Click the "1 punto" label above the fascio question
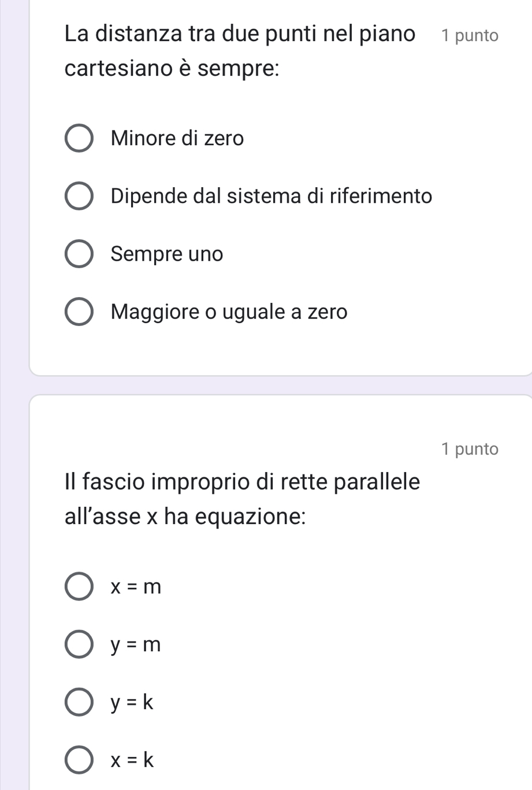Screen dimensions: 532x790 (469, 449)
